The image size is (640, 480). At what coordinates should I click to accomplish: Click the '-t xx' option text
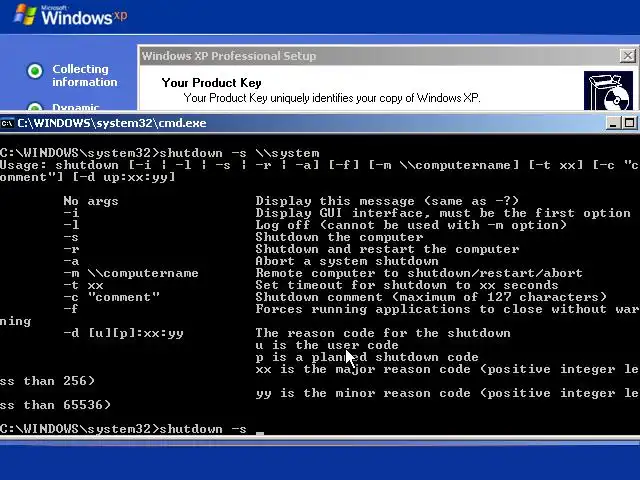click(83, 285)
